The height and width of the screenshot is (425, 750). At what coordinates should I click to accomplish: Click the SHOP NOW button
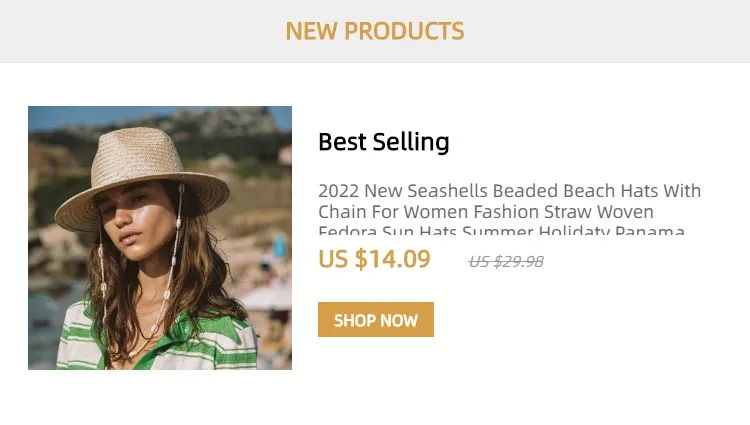click(375, 320)
